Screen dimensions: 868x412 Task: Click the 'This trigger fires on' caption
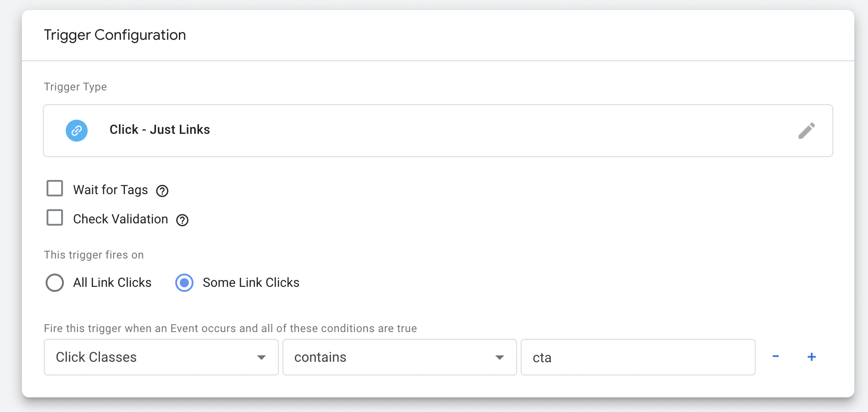94,255
